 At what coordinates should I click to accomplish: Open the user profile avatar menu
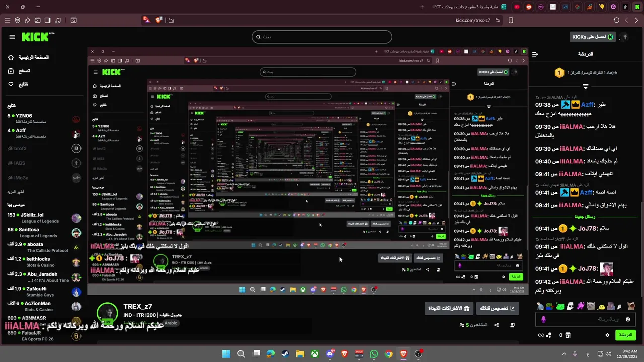[x=625, y=37]
